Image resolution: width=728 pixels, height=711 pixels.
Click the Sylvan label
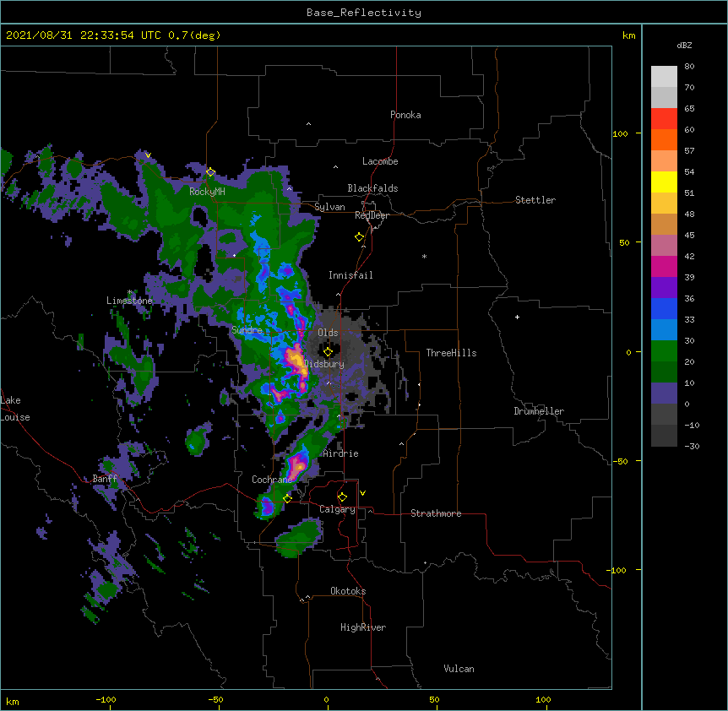329,207
